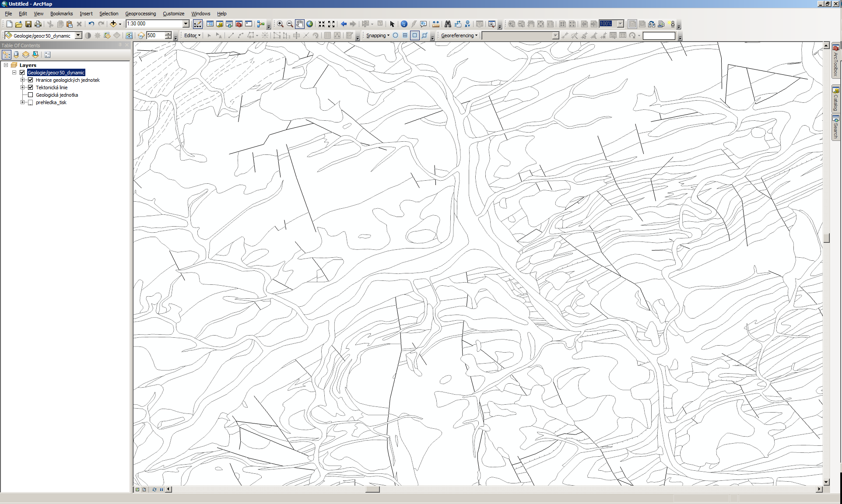Open the Editor Toolbar icon
This screenshot has height=504, width=842.
[198, 24]
